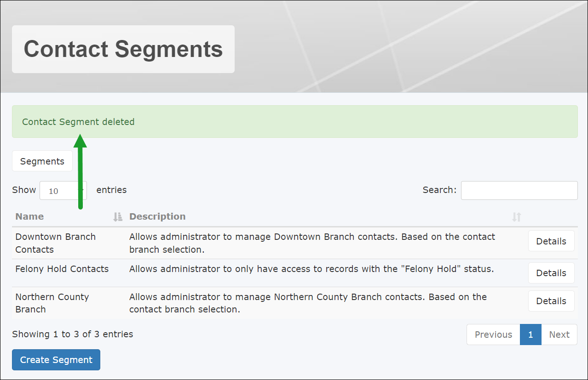The image size is (588, 380).
Task: Click inside the Search field
Action: click(x=519, y=190)
